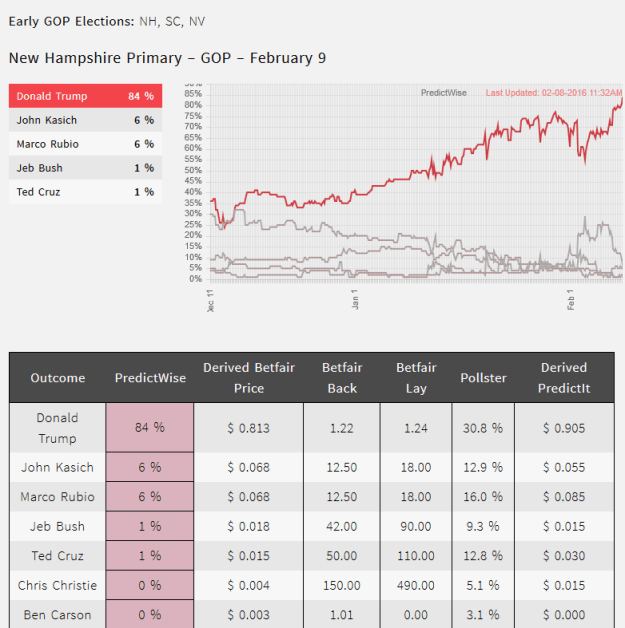Select Marco Rubio in the chart legend

point(85,144)
